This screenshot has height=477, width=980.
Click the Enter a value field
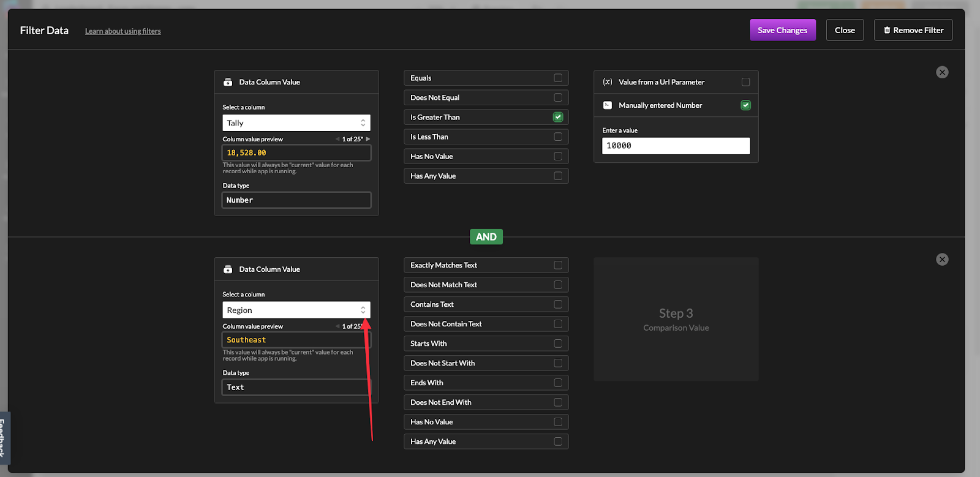(x=676, y=146)
